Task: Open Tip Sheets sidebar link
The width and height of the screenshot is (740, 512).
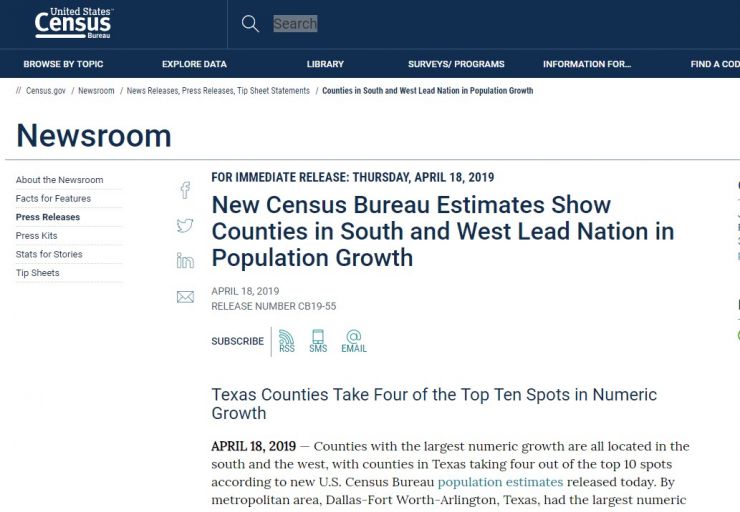Action: coord(38,273)
